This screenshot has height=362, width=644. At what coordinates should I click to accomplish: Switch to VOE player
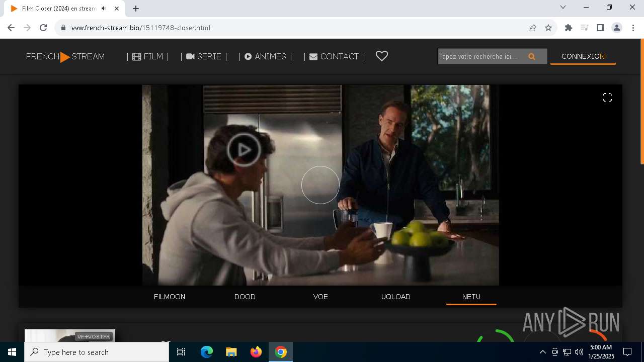(320, 297)
